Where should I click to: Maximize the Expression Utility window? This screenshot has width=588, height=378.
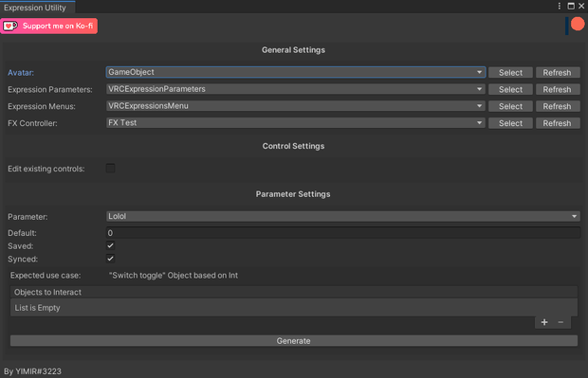tap(571, 6)
